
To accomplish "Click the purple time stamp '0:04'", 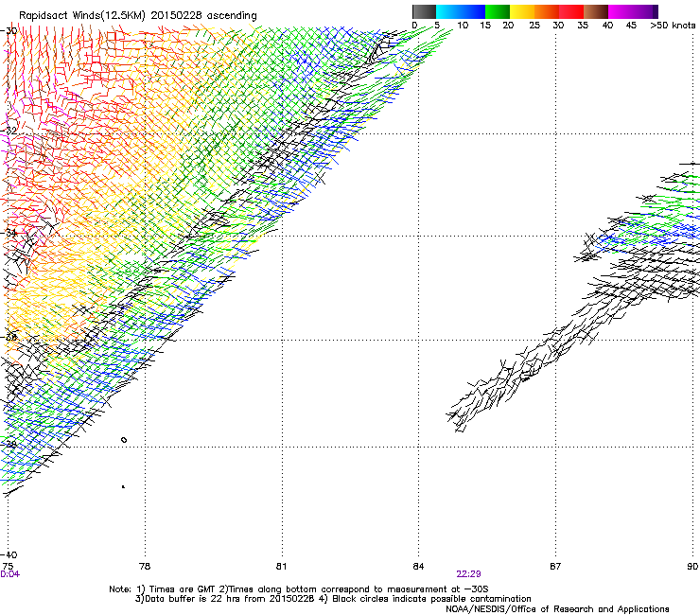I will pyautogui.click(x=9, y=574).
